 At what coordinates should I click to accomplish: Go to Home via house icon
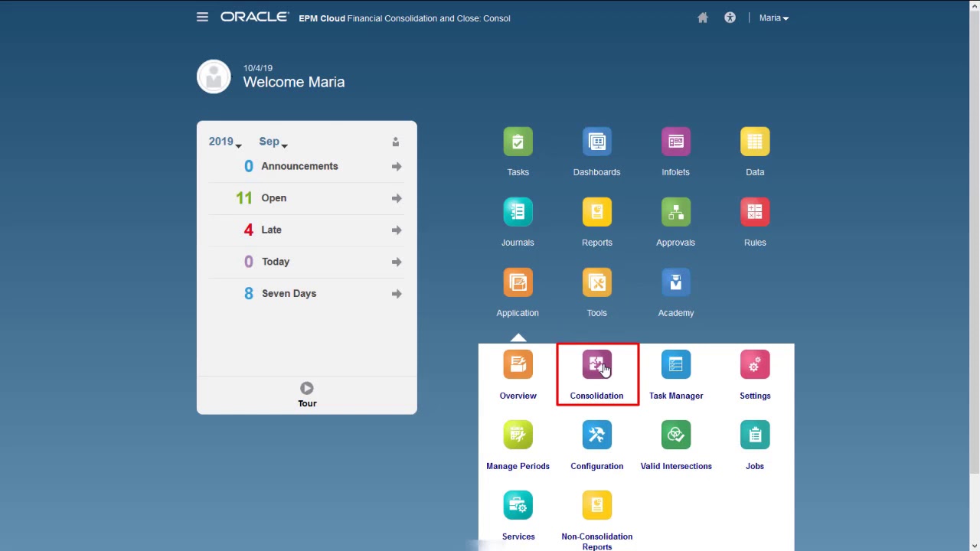(703, 18)
